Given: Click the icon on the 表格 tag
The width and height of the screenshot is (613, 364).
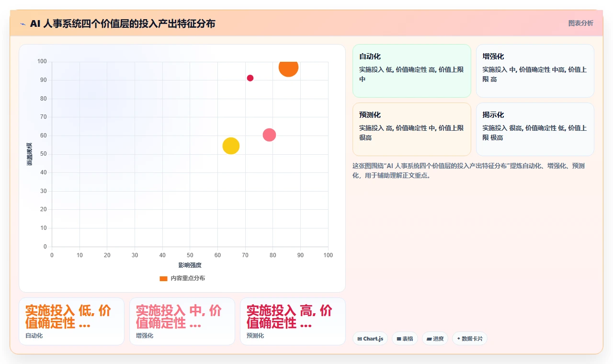Looking at the screenshot, I should pyautogui.click(x=399, y=339).
